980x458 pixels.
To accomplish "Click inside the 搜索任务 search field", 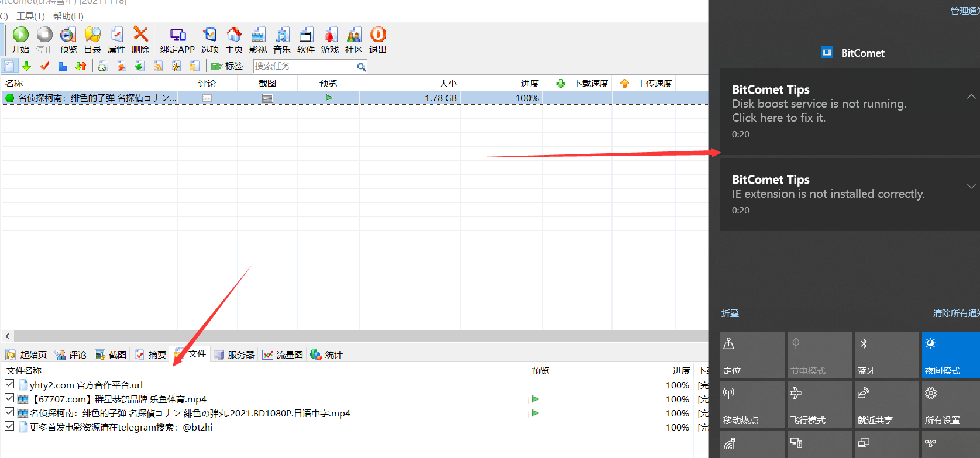I will click(x=304, y=66).
